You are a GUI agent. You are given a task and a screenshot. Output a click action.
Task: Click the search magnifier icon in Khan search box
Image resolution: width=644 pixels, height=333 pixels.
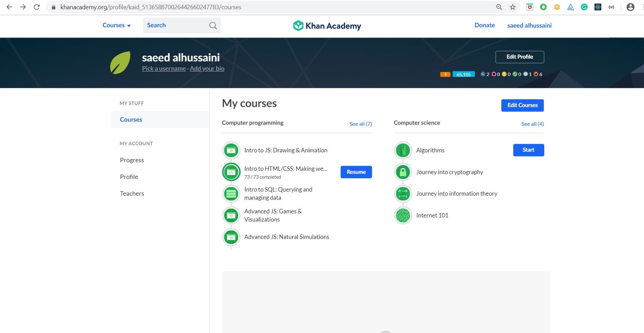[x=213, y=26]
